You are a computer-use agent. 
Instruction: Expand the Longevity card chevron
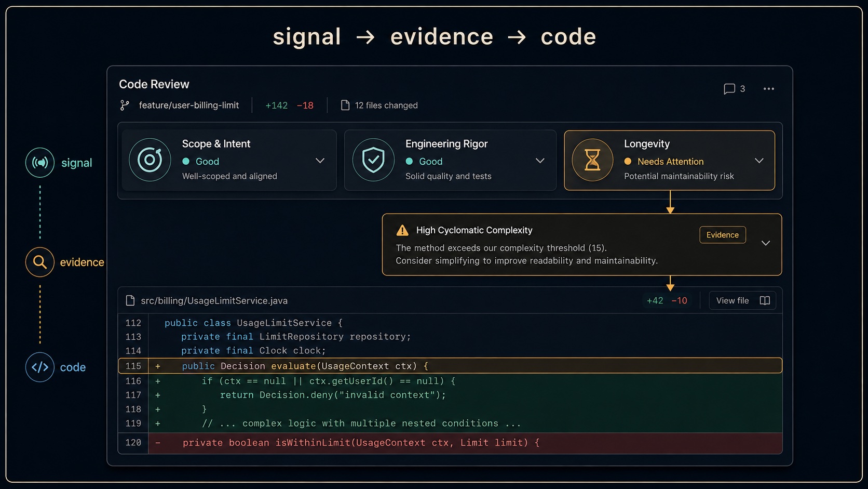point(759,161)
